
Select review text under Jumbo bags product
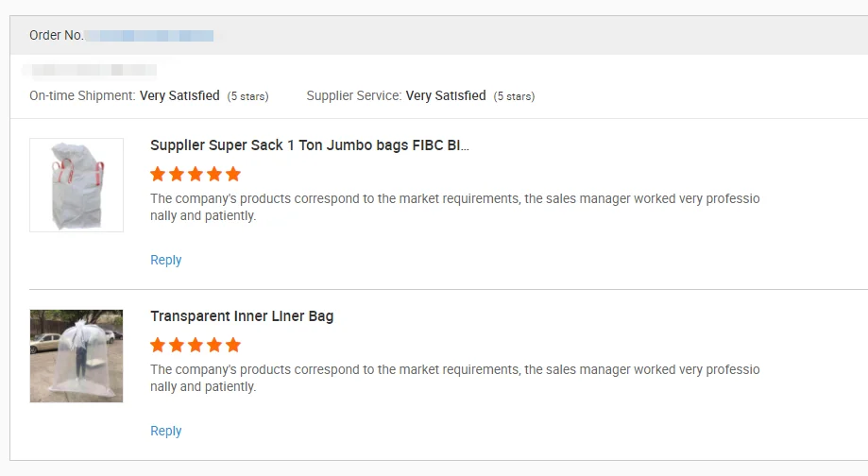coord(454,207)
